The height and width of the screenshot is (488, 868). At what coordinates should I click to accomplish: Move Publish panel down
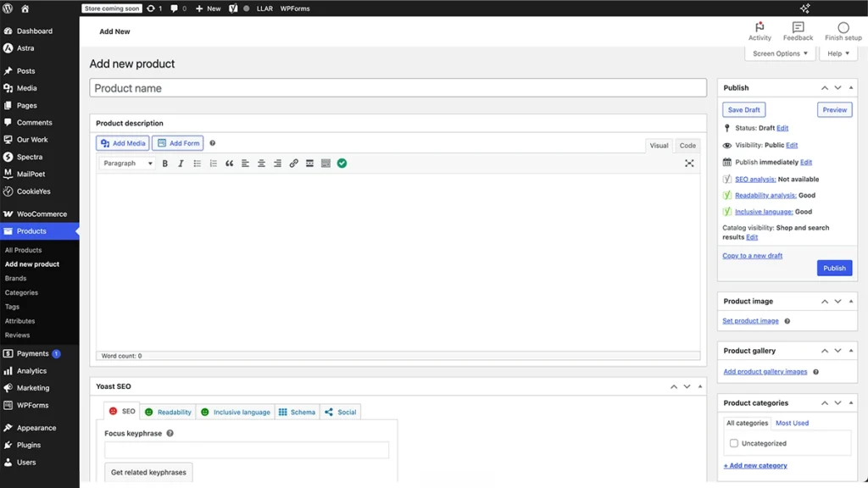[x=837, y=88]
